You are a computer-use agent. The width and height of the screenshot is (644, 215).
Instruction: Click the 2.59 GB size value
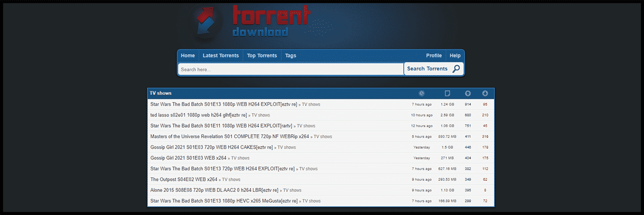(447, 115)
